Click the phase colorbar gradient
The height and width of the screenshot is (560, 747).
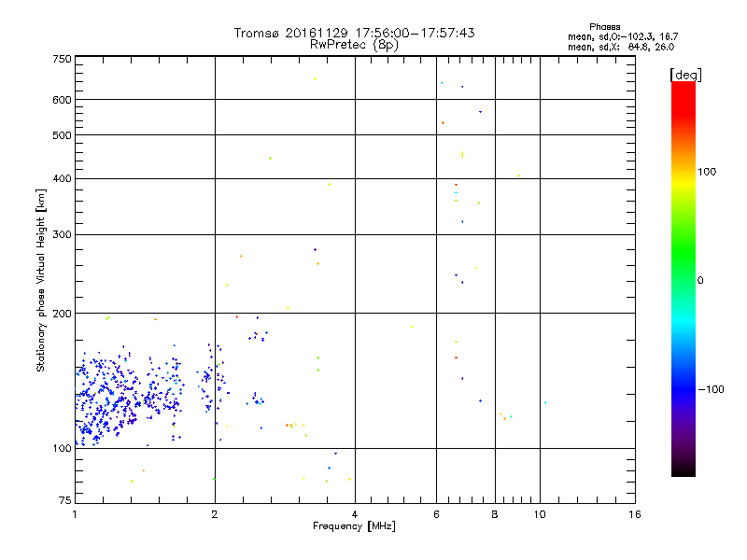click(684, 278)
